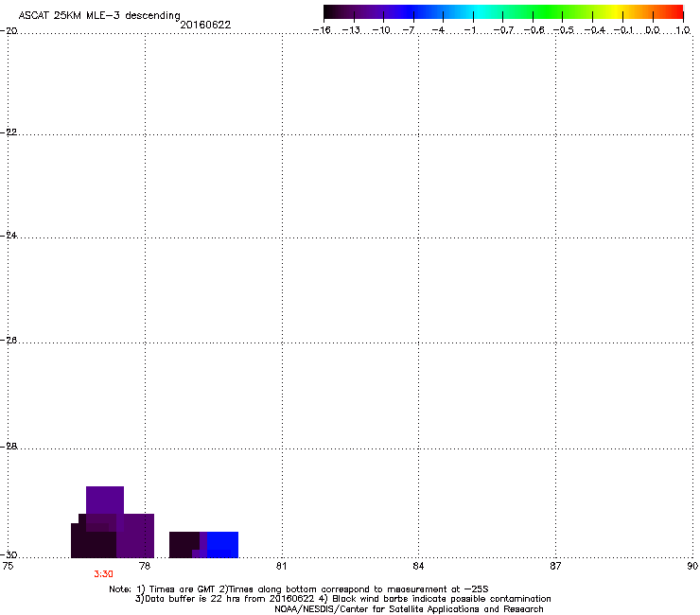
Task: Click the -28 latitude axis label
Action: click(x=9, y=447)
